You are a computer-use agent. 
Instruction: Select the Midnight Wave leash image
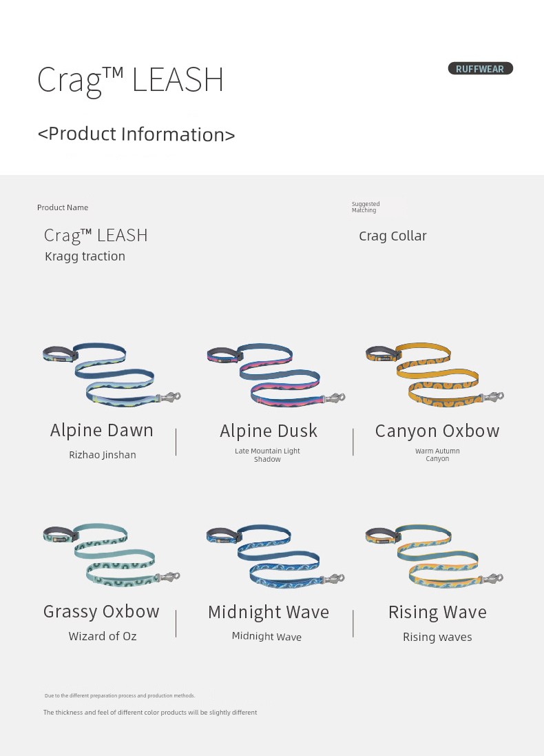click(x=275, y=556)
